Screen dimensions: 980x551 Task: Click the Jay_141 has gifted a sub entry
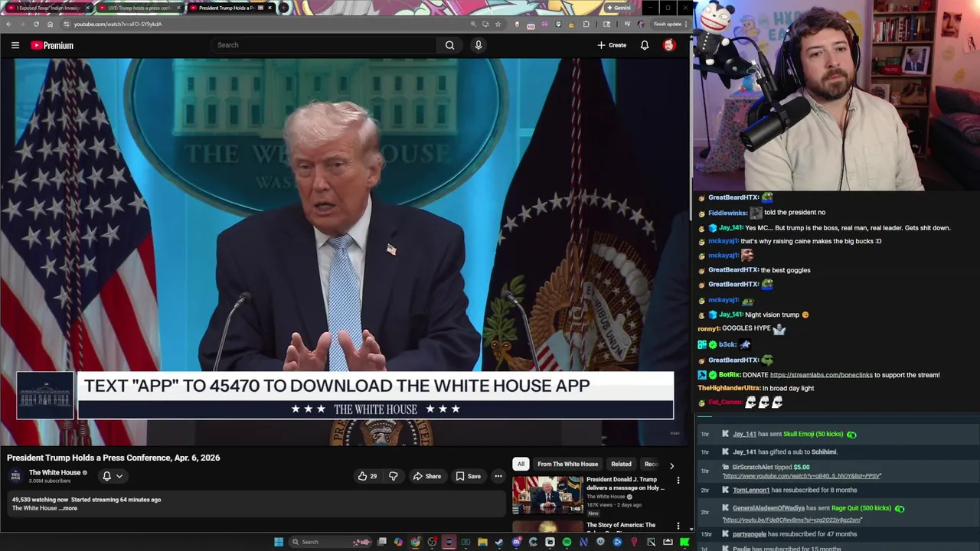(785, 452)
